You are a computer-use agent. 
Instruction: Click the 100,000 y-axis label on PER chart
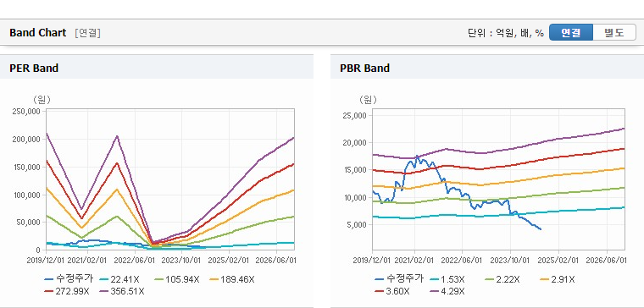tap(27, 195)
